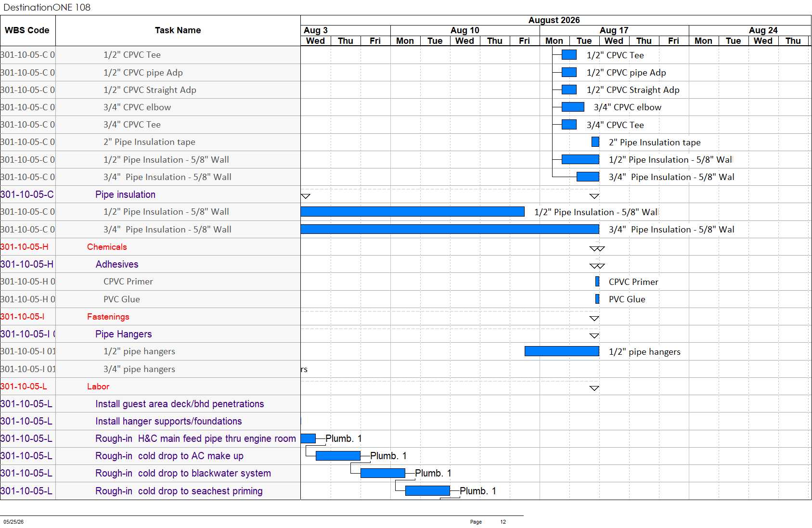Screen dimensions: 812x528
Task: Click the Aug 17 week header
Action: pyautogui.click(x=614, y=30)
